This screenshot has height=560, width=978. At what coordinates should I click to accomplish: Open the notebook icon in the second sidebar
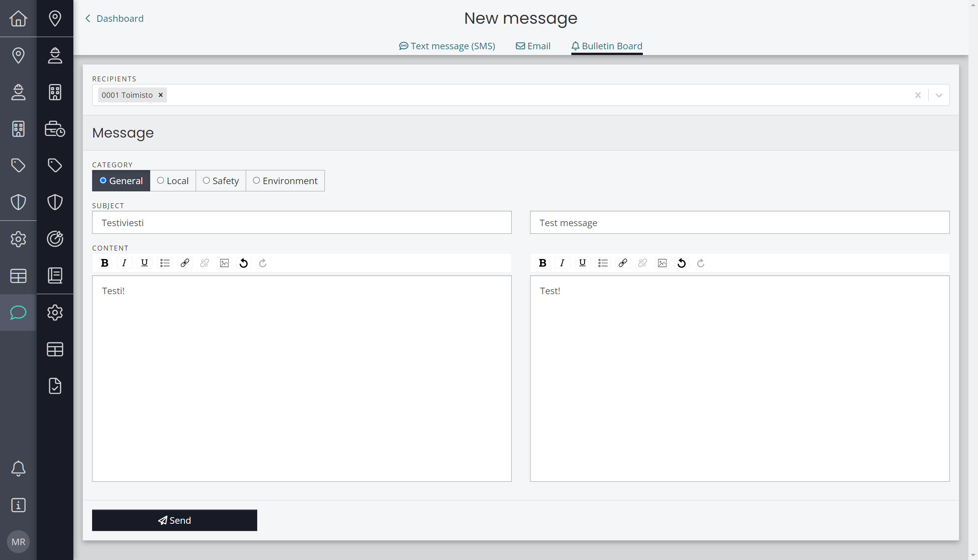pyautogui.click(x=55, y=275)
